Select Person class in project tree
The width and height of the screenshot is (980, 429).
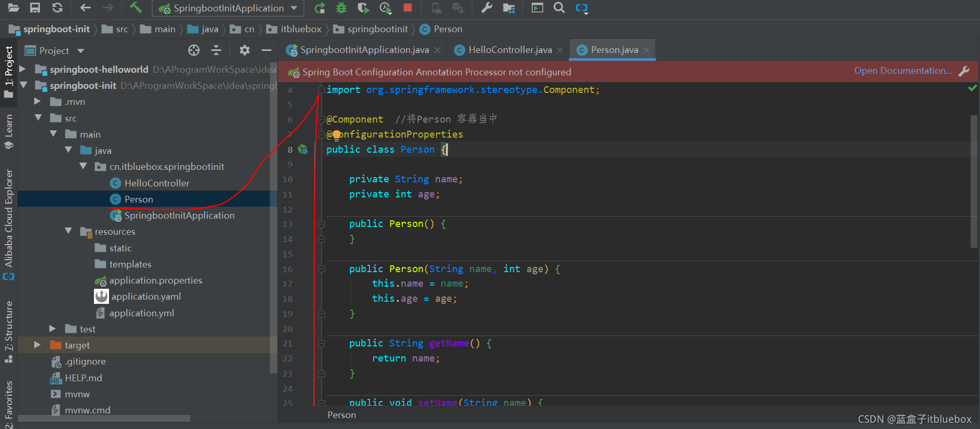tap(139, 199)
